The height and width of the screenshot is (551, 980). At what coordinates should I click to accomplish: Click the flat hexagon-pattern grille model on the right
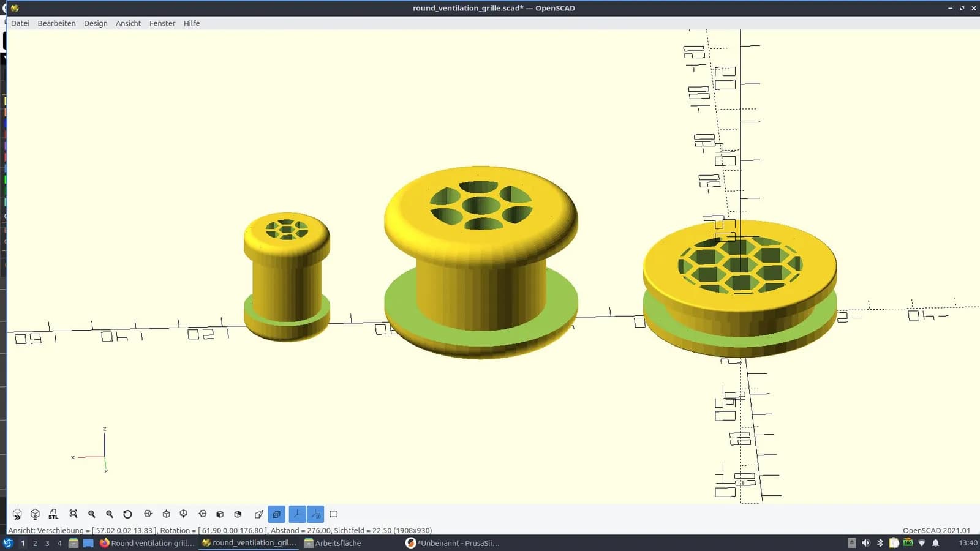point(740,288)
